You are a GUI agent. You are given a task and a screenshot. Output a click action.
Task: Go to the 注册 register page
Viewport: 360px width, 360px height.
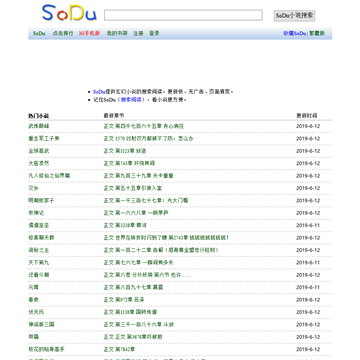click(138, 33)
